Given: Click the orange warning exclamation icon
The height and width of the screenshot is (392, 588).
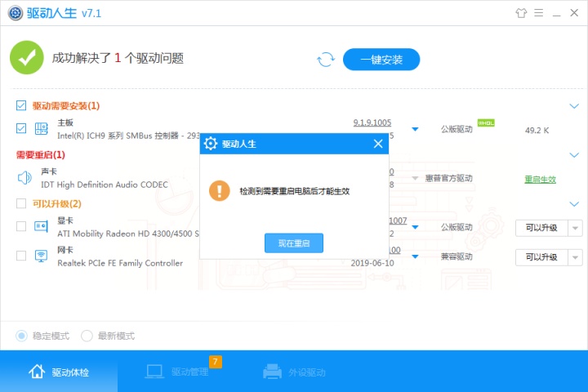Looking at the screenshot, I should tap(220, 190).
